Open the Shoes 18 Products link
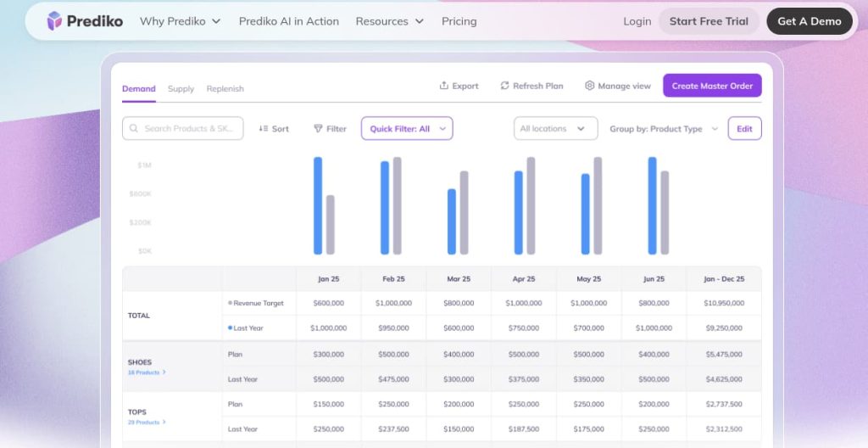 click(146, 372)
